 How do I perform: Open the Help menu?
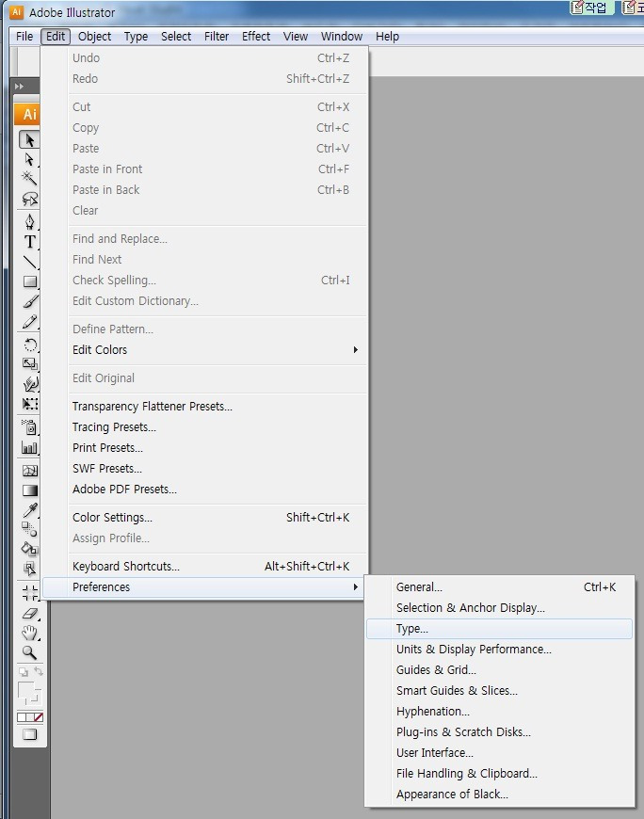pos(387,36)
